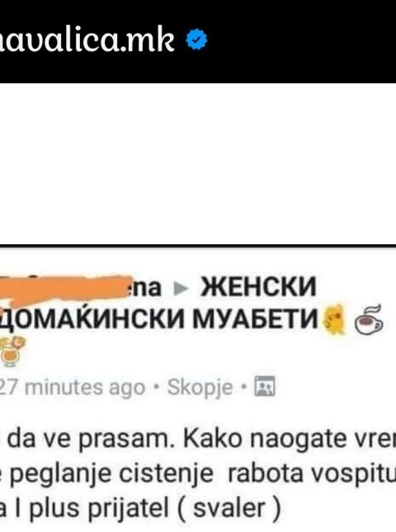Open the navalica.mk profile name

point(87,40)
